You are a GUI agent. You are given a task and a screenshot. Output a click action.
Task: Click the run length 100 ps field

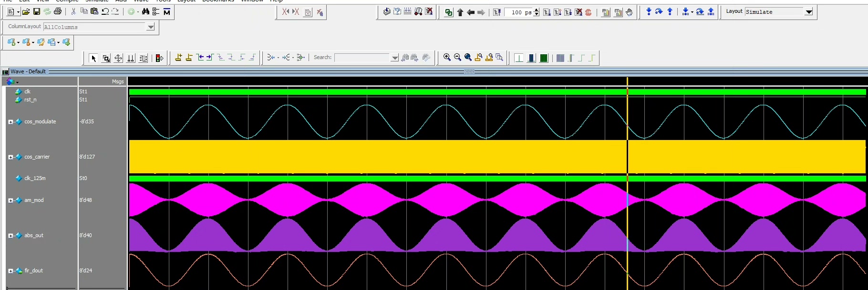[518, 12]
